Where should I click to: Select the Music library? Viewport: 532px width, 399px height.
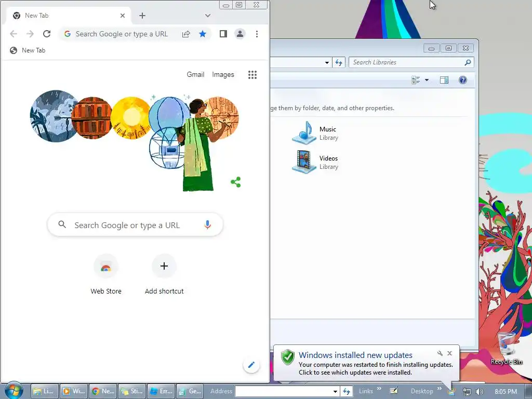[x=315, y=133]
